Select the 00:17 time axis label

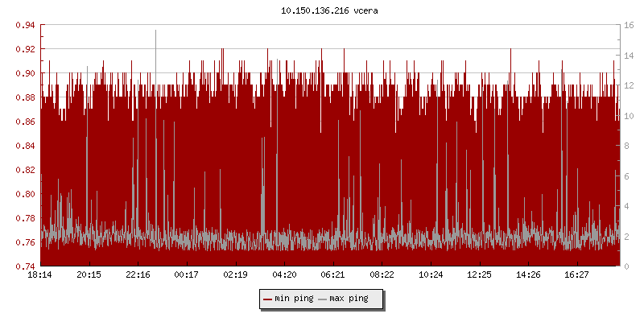point(187,275)
